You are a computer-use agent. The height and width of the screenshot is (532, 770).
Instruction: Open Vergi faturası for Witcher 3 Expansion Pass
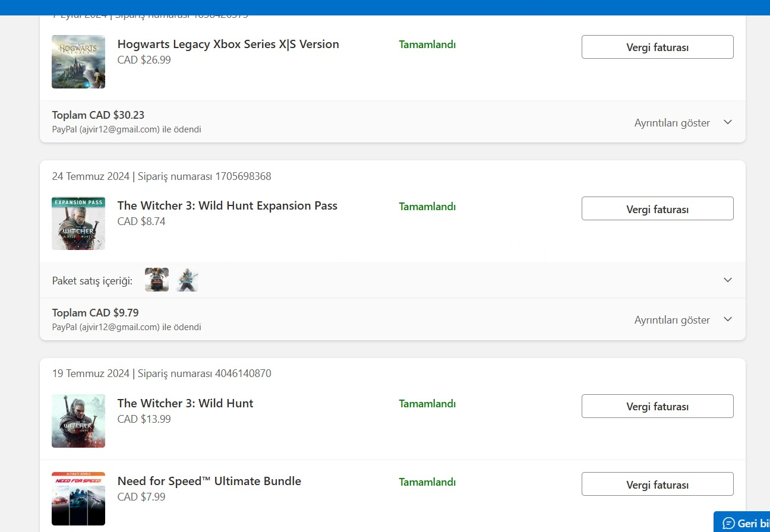657,209
